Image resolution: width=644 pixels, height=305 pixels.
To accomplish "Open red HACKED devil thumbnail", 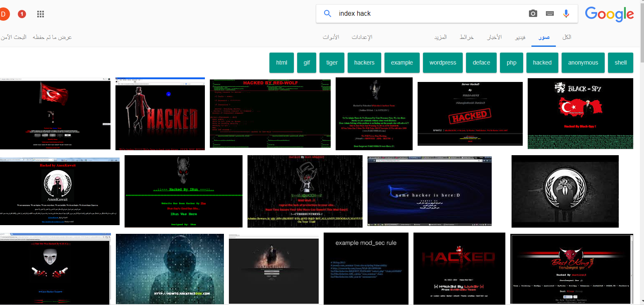I will click(x=459, y=269).
